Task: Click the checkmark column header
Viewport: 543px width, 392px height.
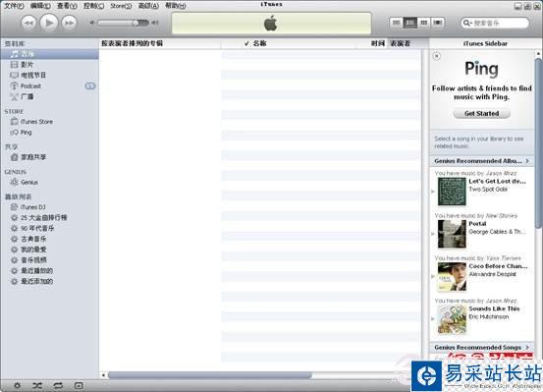Action: [x=246, y=43]
